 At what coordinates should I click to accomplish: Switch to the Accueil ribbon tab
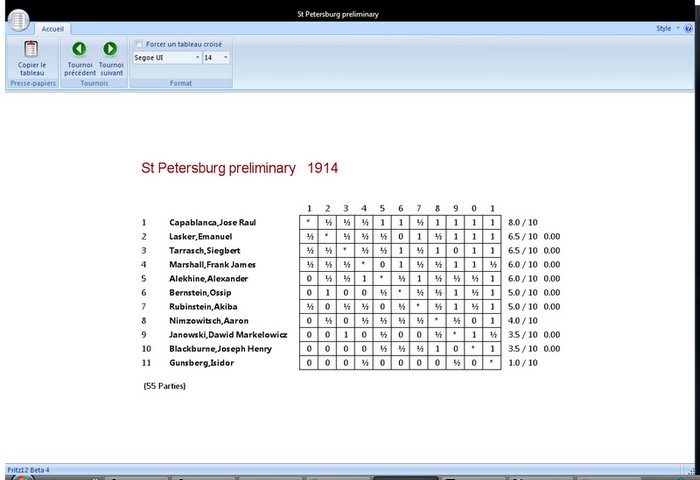tap(52, 30)
